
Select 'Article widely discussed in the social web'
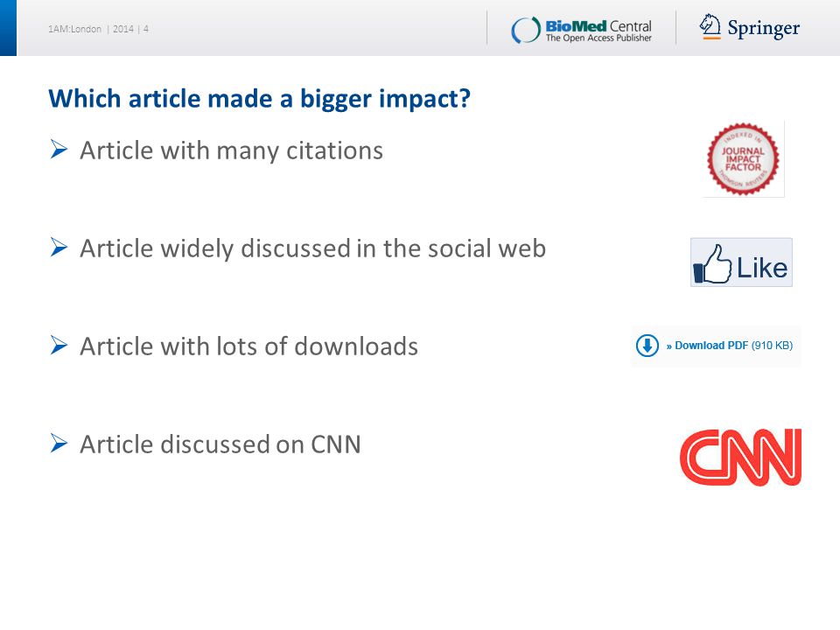pos(313,248)
